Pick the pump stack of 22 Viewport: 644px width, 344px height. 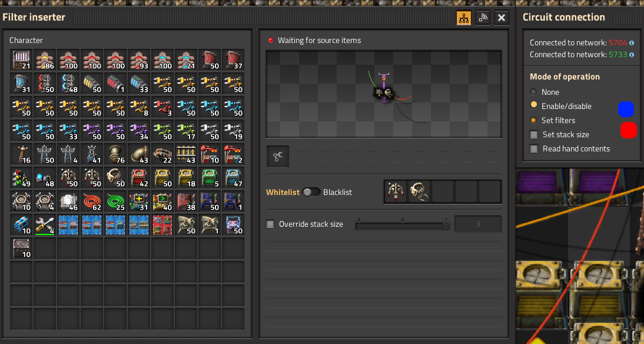coord(162,154)
